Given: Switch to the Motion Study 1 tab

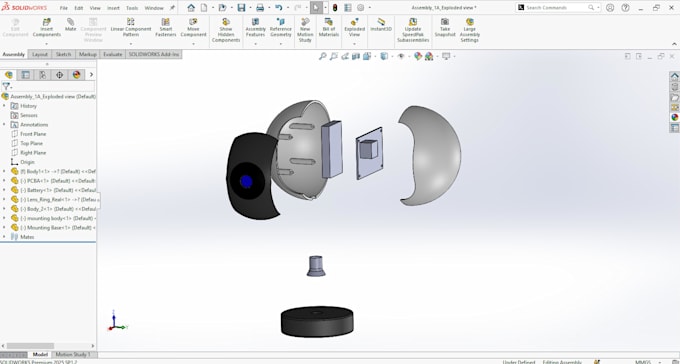Looking at the screenshot, I should pyautogui.click(x=72, y=354).
